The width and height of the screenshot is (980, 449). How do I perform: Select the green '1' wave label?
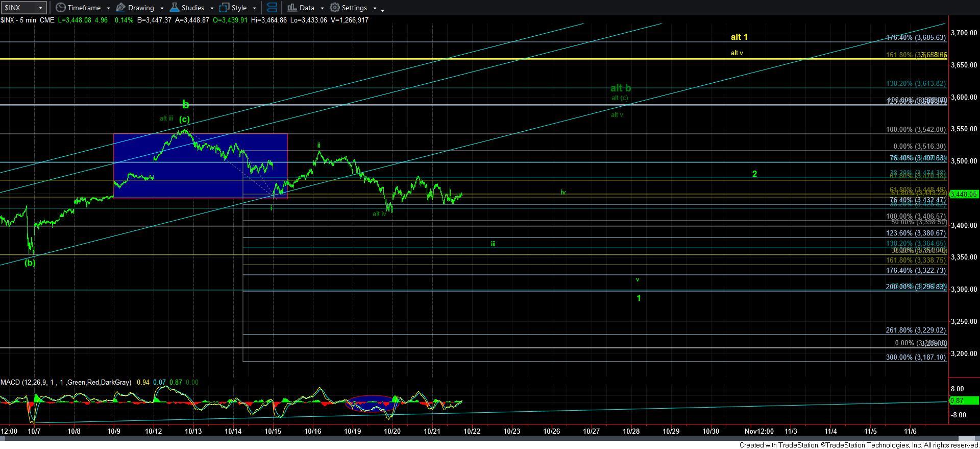[639, 298]
